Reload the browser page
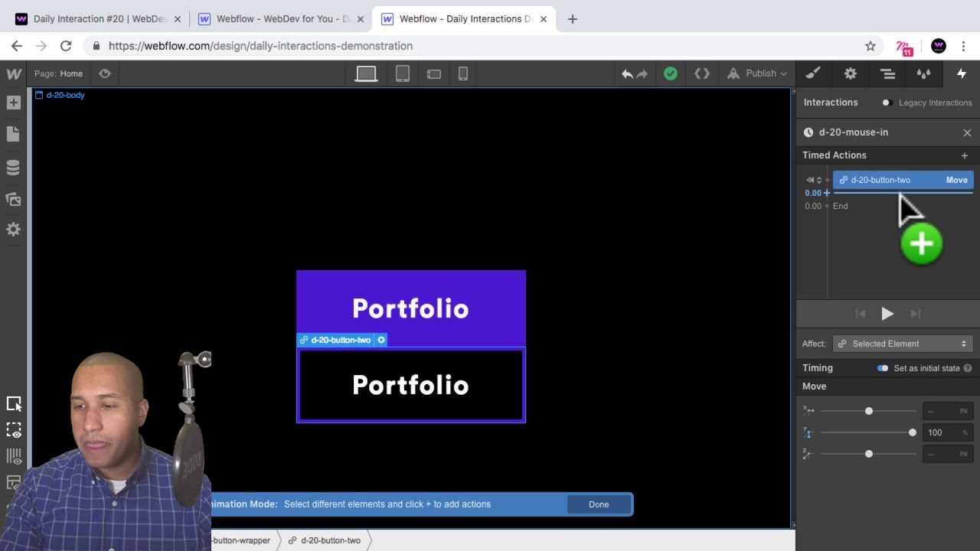This screenshot has width=980, height=551. tap(66, 46)
